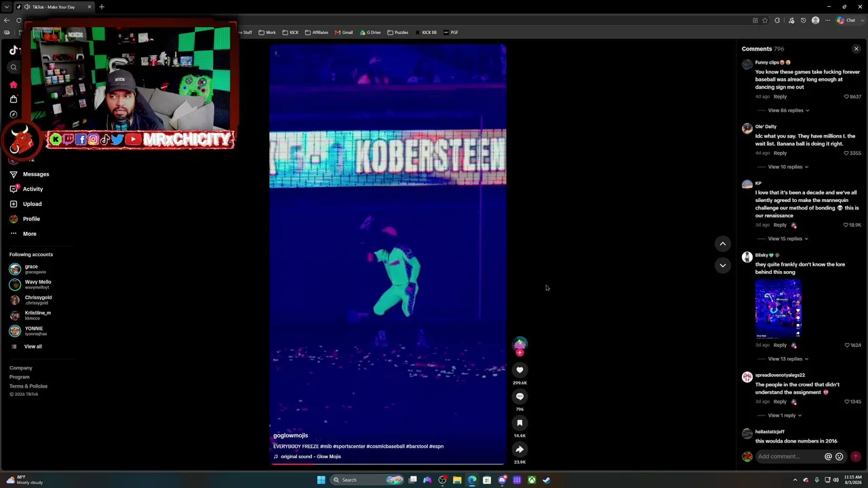Insert a mention with the @ icon
This screenshot has height=488, width=868.
828,457
